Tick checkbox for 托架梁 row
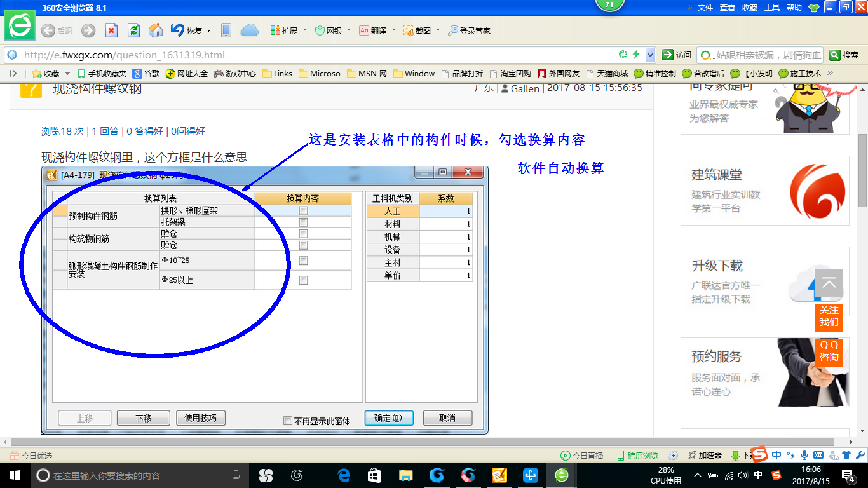 tap(303, 222)
